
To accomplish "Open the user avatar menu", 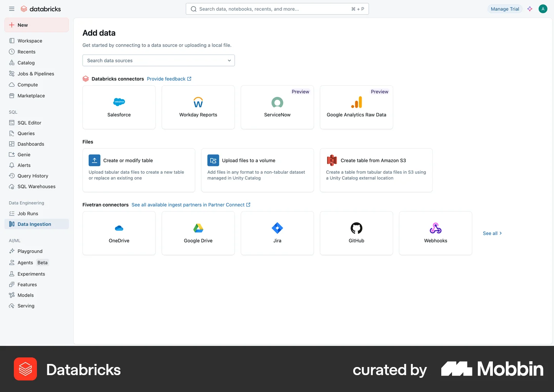I will [x=543, y=9].
